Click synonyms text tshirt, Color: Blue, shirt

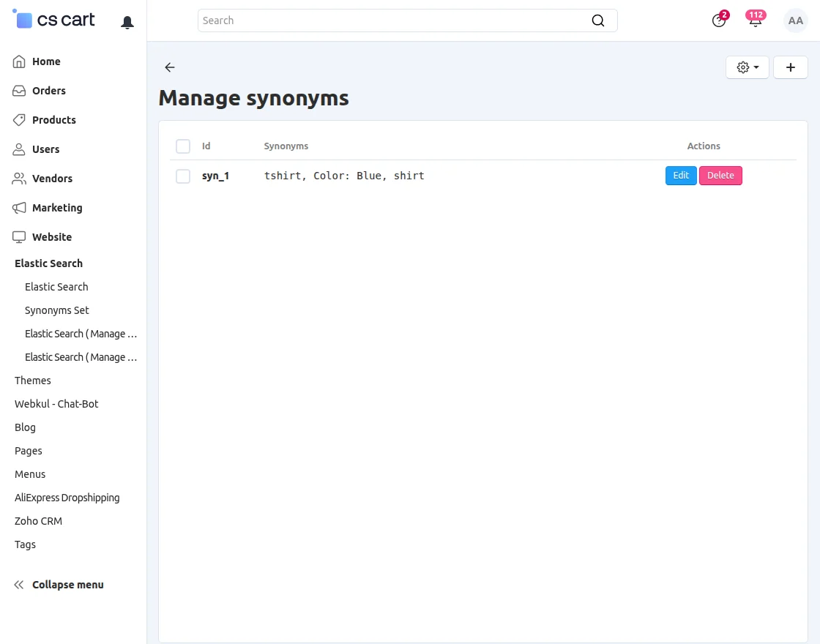tap(344, 176)
